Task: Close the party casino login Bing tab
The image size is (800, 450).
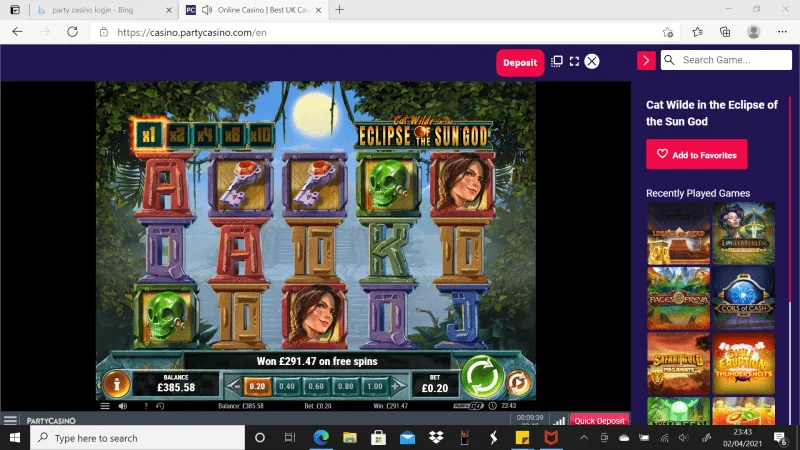Action: (x=169, y=10)
